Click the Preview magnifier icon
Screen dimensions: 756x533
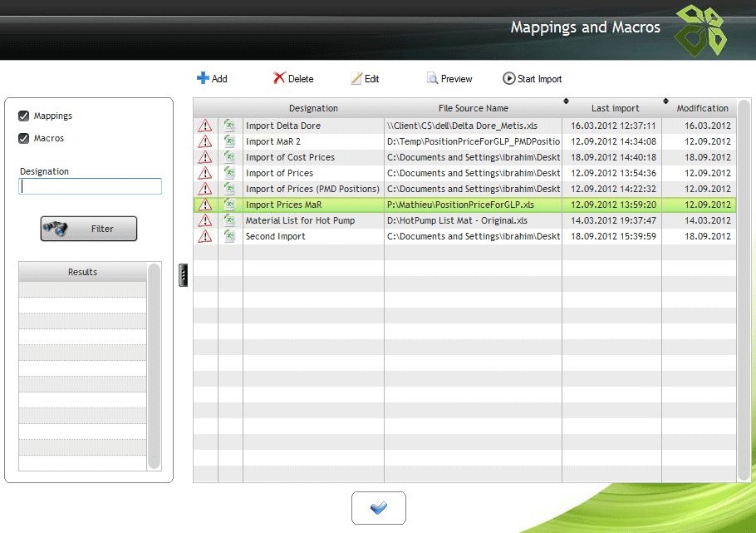pos(432,78)
